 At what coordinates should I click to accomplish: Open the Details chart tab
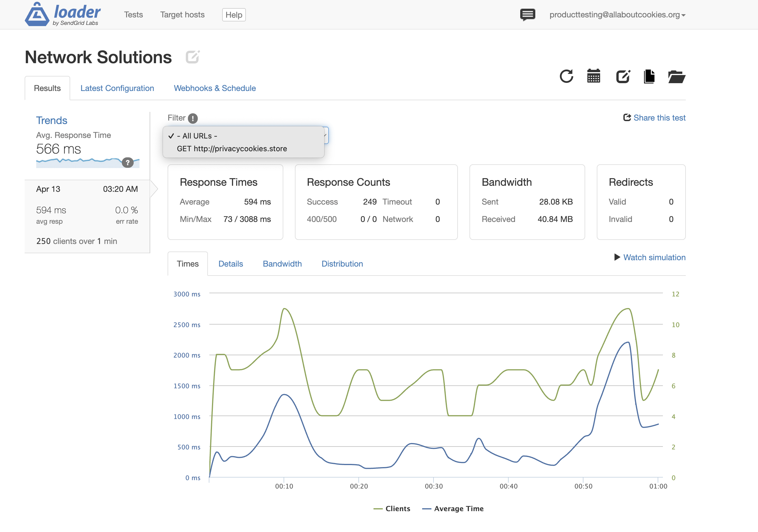coord(231,263)
